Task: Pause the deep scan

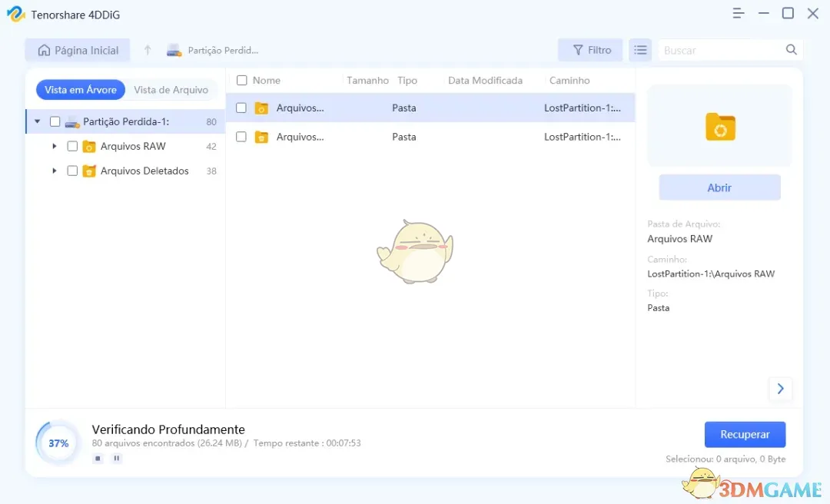Action: pyautogui.click(x=116, y=458)
